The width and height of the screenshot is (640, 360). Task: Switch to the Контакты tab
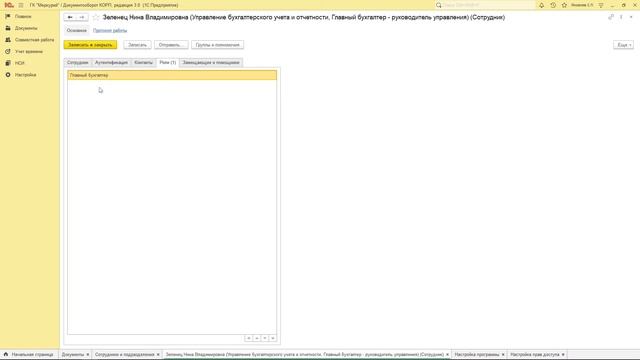click(143, 62)
